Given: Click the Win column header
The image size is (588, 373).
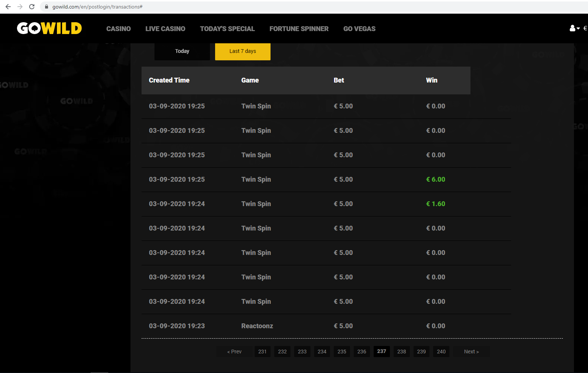Looking at the screenshot, I should pos(432,80).
